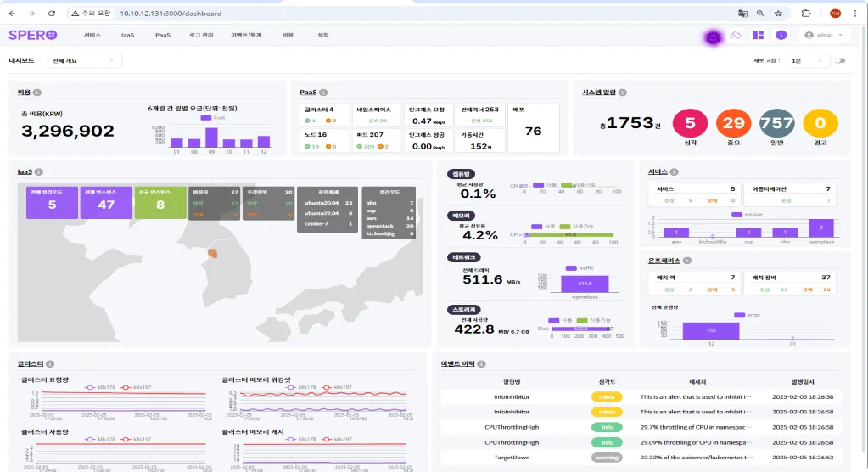Click the 클러스터 4 card in PaaS
This screenshot has height=472, width=868.
pos(324,115)
